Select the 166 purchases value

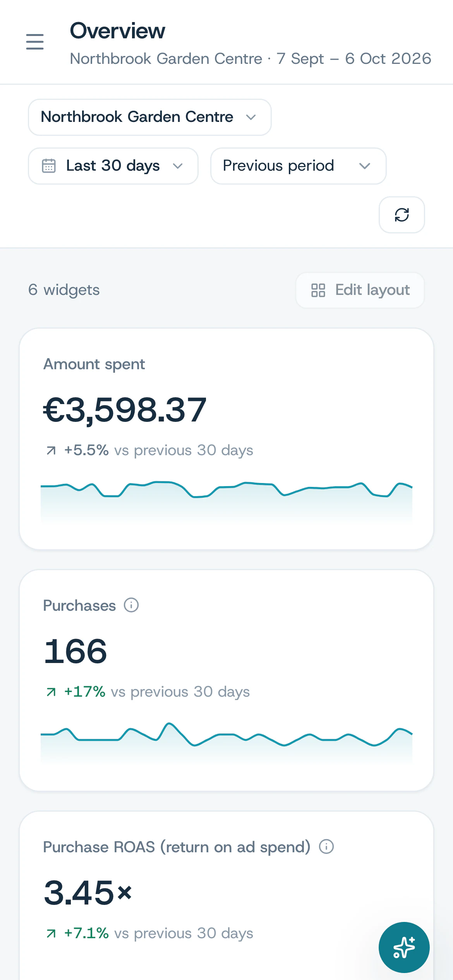(75, 651)
